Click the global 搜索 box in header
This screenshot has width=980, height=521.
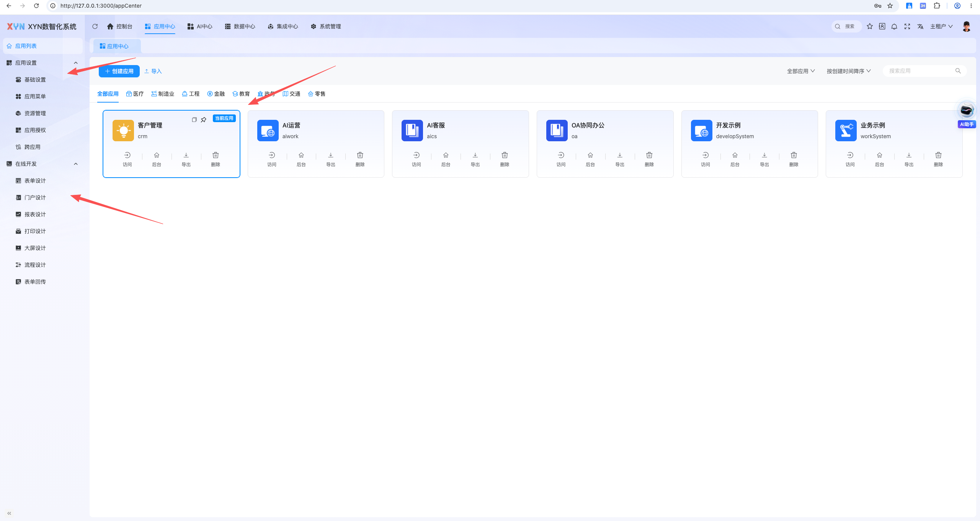[846, 26]
